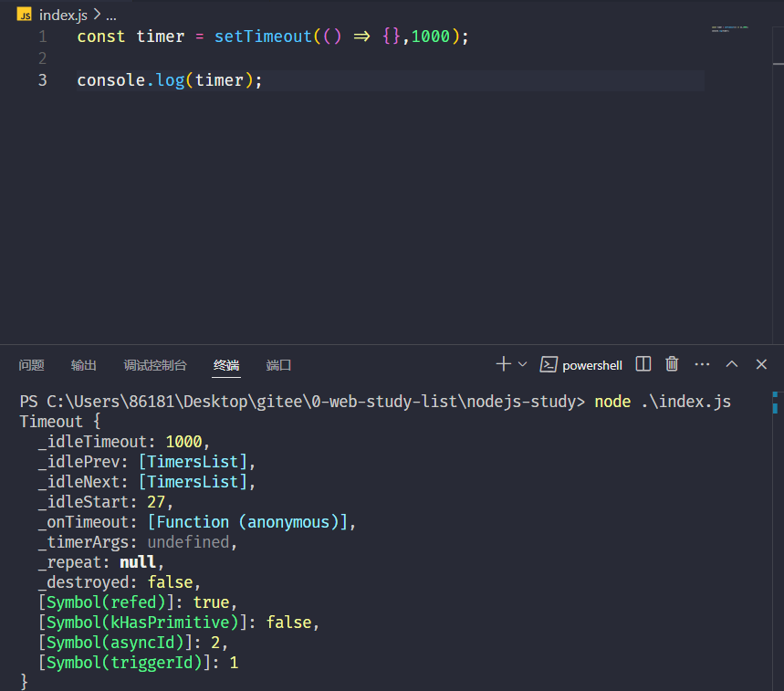
Task: Click '_repeat: null' output line
Action: (x=101, y=562)
